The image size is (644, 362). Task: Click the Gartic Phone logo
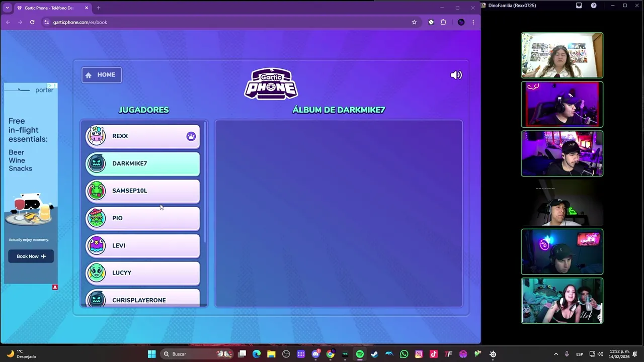271,83
